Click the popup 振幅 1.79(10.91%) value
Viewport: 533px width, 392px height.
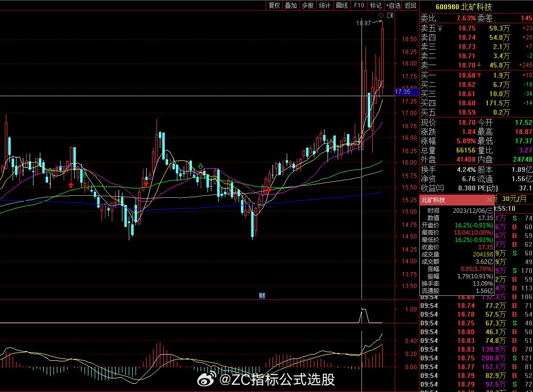(x=475, y=276)
